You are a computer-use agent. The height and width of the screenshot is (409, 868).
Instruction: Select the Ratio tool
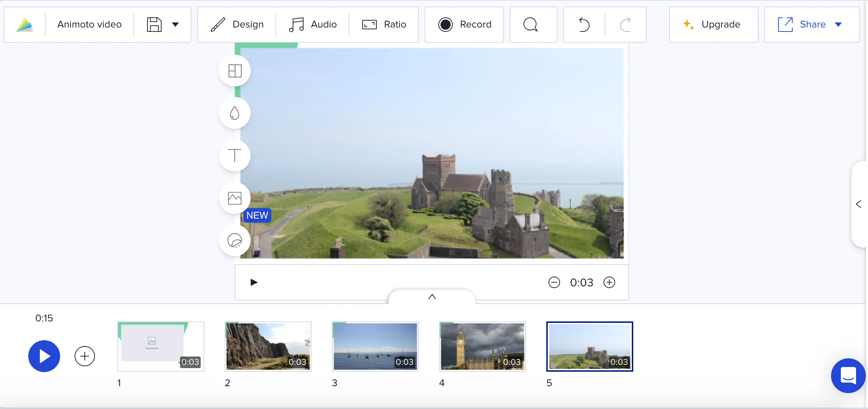pos(384,24)
